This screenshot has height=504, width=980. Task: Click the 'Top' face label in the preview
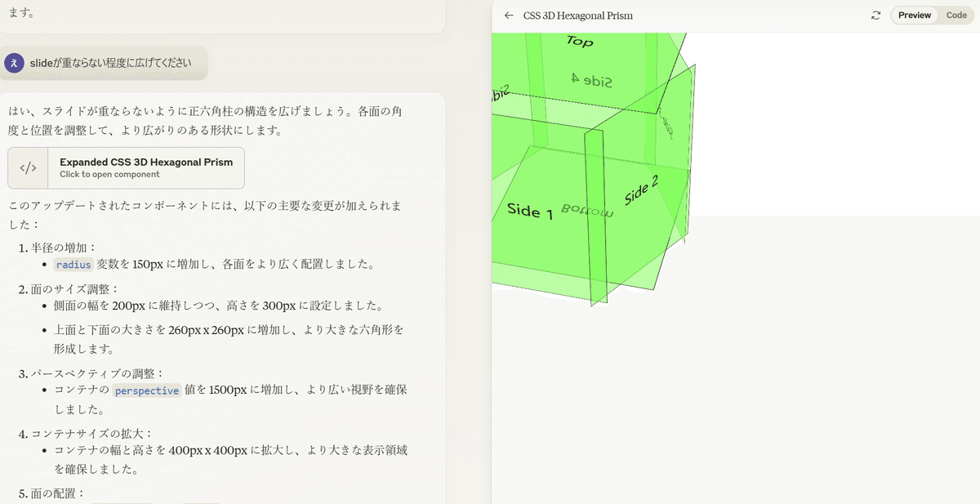point(579,40)
